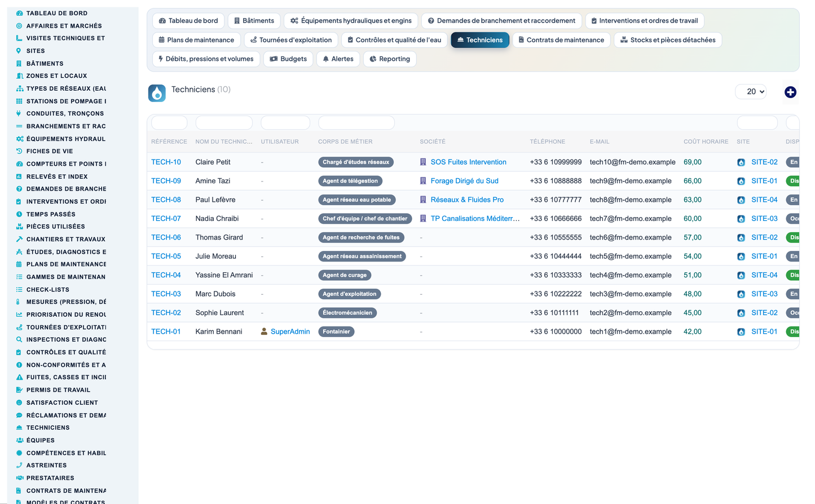Viewport: 815px width, 504px height.
Task: Click the Fontainier trade badge
Action: pyautogui.click(x=336, y=331)
